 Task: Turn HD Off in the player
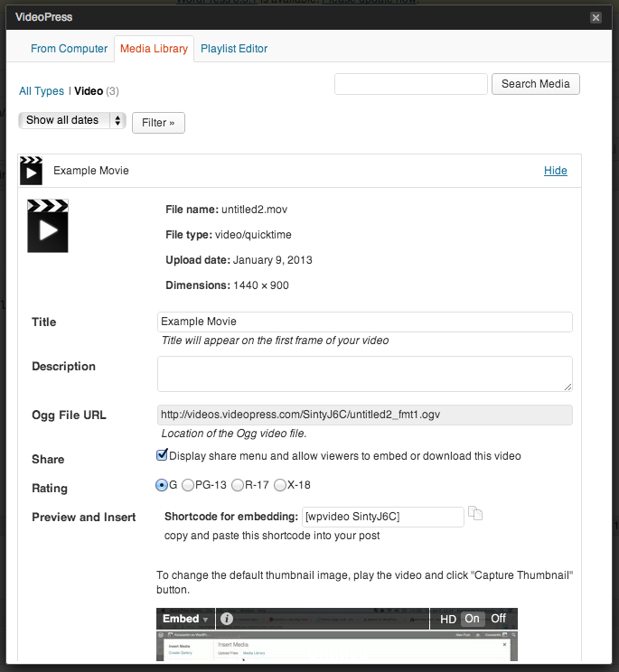(x=498, y=619)
